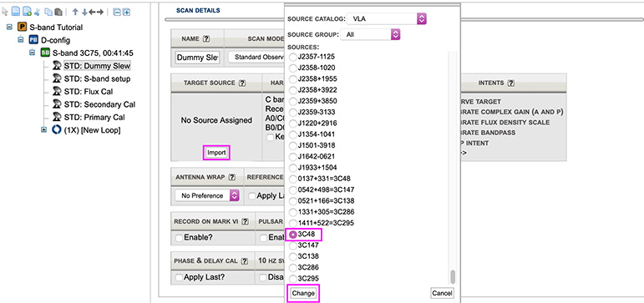Select STD: S-band setup scan in tree
The image size is (644, 303).
(x=98, y=78)
